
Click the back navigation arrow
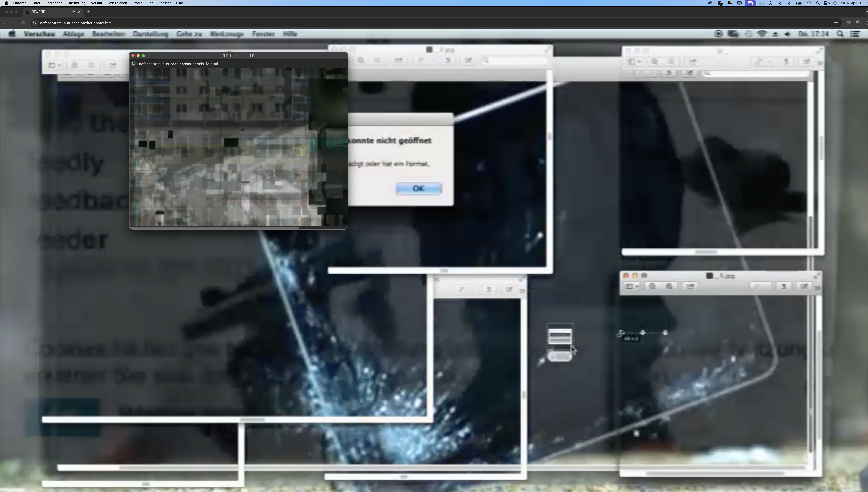5,23
